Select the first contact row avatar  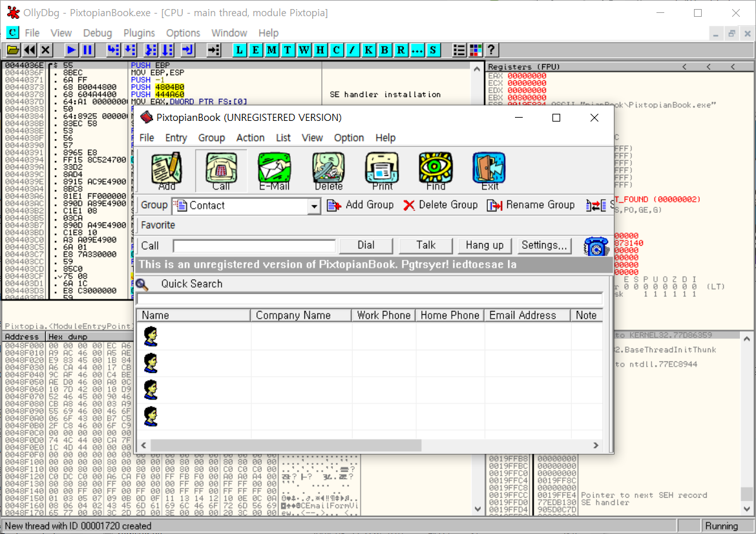click(151, 336)
